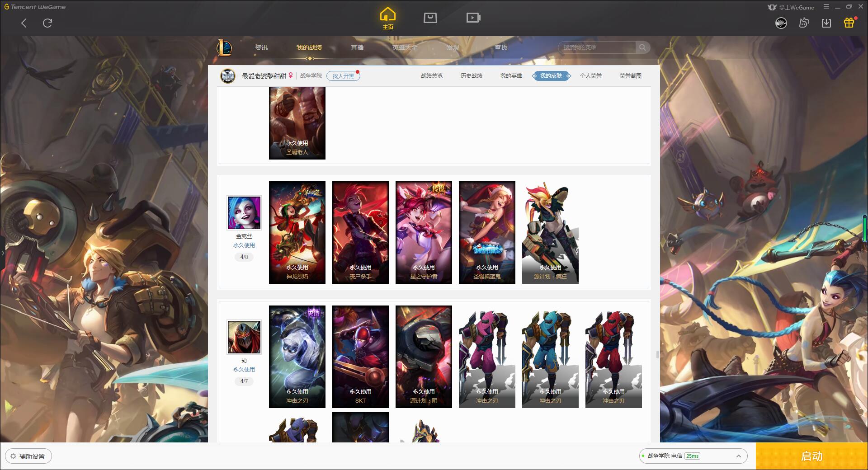Image resolution: width=868 pixels, height=470 pixels.
Task: Open the hamburger menu icon
Action: (826, 7)
